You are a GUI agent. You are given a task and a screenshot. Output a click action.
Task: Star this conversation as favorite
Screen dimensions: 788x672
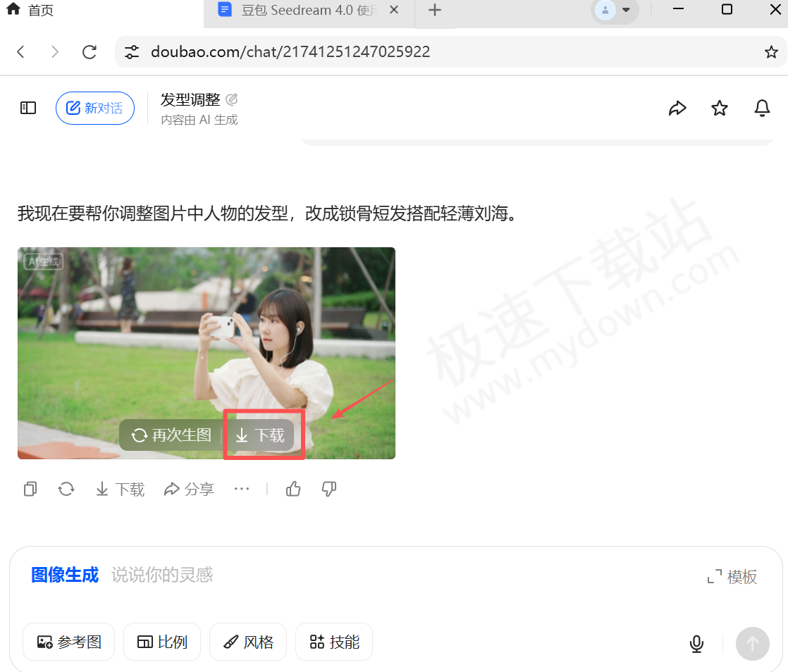pyautogui.click(x=720, y=108)
